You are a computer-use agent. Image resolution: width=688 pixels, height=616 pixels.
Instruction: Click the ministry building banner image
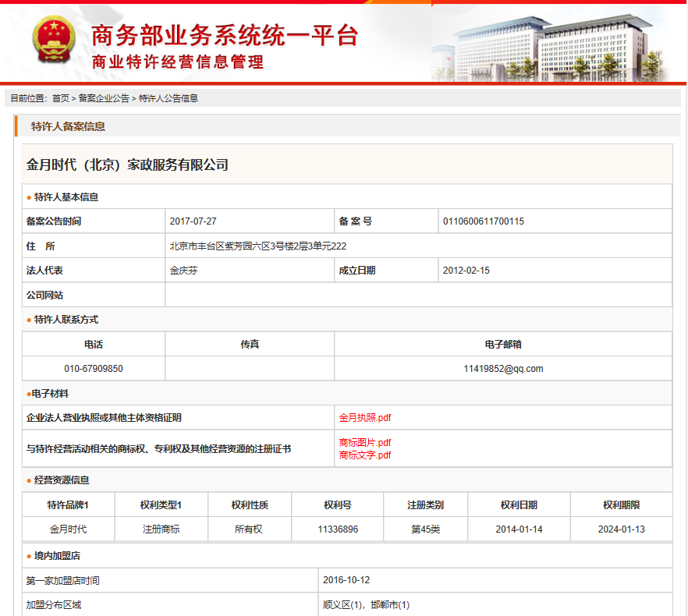pyautogui.click(x=551, y=48)
